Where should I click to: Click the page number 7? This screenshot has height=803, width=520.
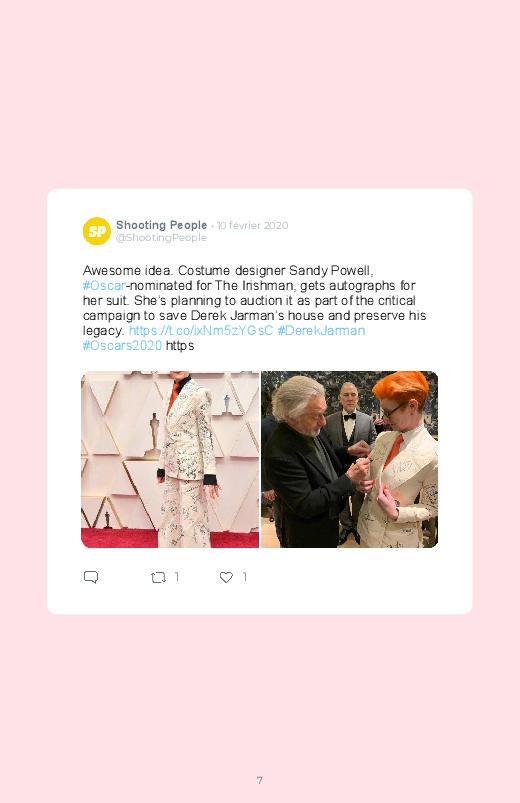(260, 780)
